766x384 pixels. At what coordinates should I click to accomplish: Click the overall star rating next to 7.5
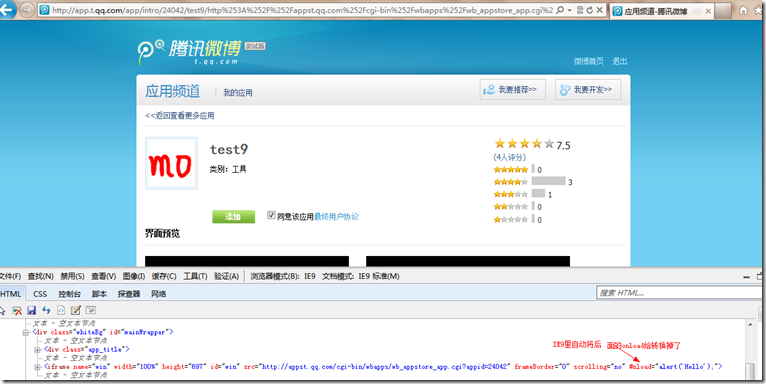pyautogui.click(x=524, y=144)
